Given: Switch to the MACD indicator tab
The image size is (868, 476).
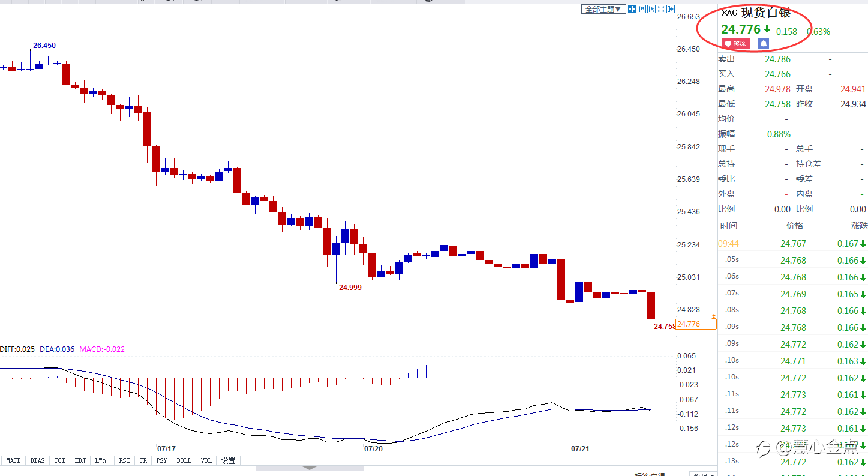Looking at the screenshot, I should pyautogui.click(x=13, y=460).
